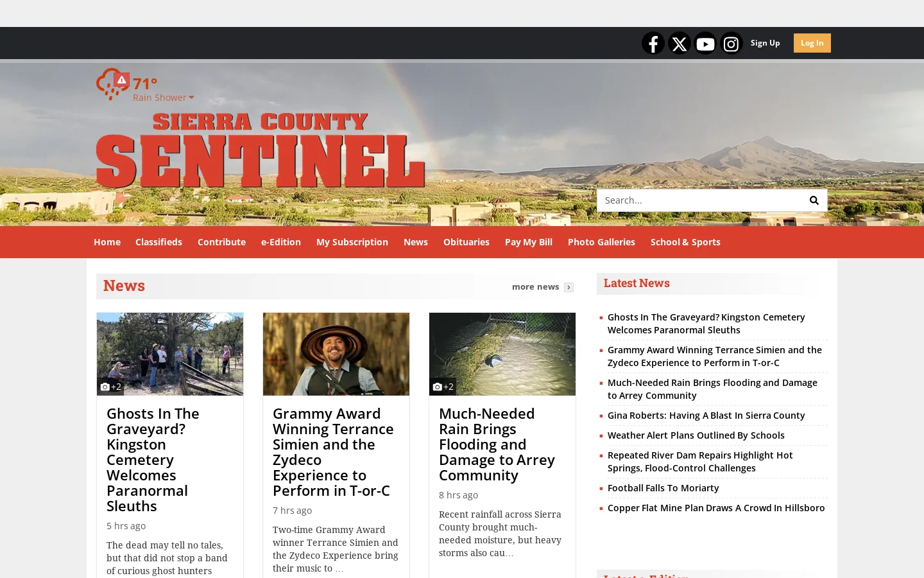Open the Classifieds menu item
This screenshot has height=578, width=924.
pyautogui.click(x=158, y=242)
